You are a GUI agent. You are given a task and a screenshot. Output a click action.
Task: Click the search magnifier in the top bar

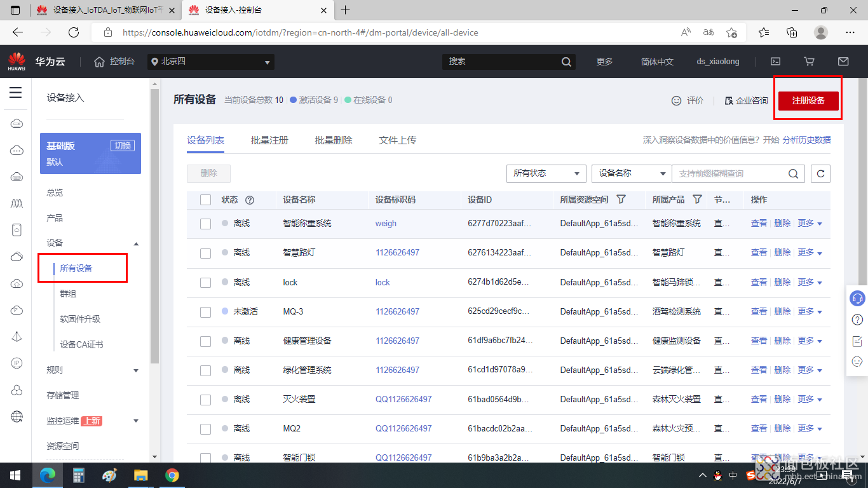click(566, 62)
